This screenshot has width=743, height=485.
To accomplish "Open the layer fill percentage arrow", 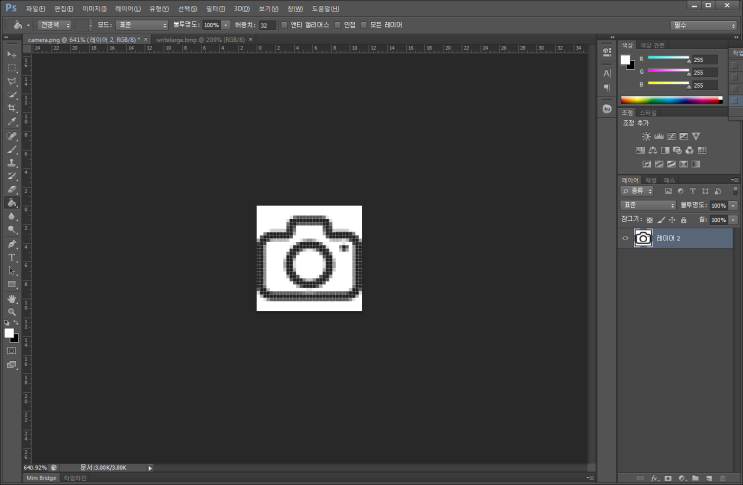I will 733,220.
